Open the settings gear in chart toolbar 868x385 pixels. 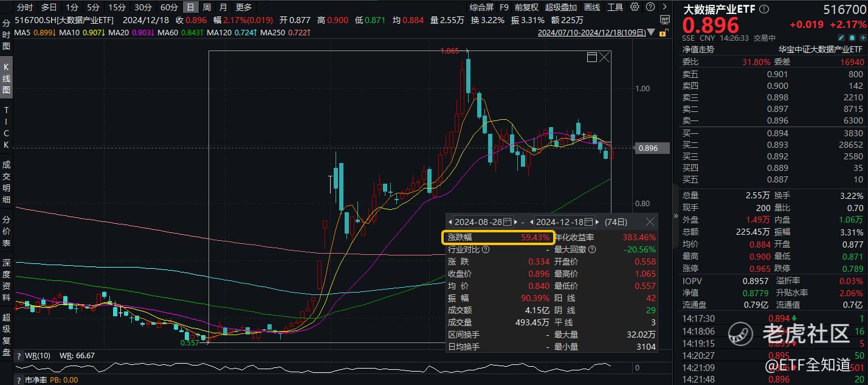click(x=635, y=7)
